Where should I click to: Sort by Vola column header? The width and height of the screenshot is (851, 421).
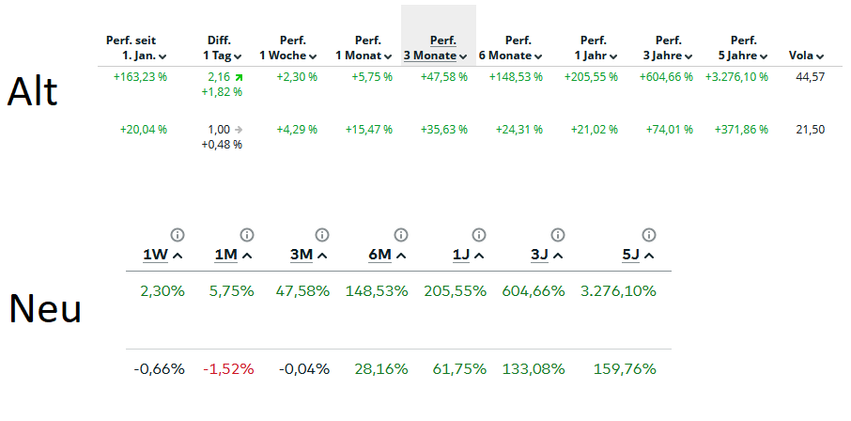point(806,56)
